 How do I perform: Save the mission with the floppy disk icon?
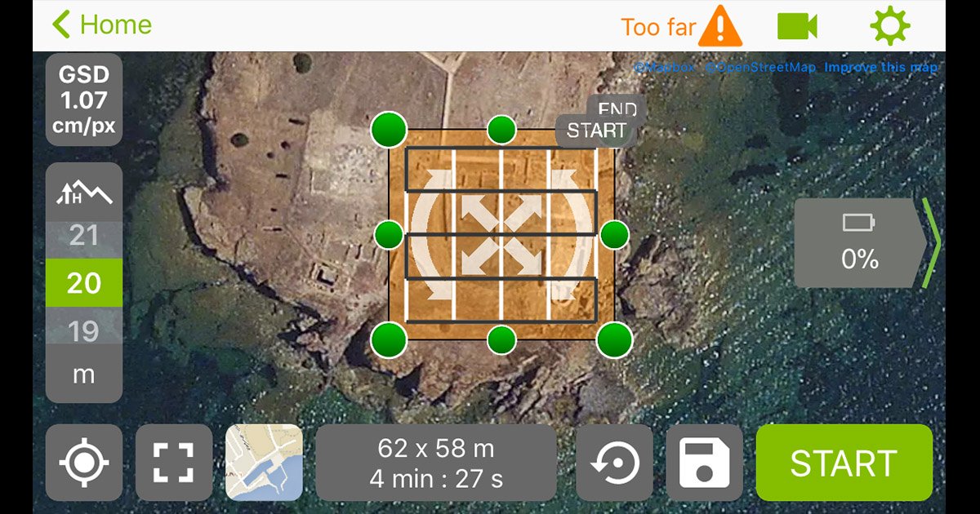click(705, 463)
